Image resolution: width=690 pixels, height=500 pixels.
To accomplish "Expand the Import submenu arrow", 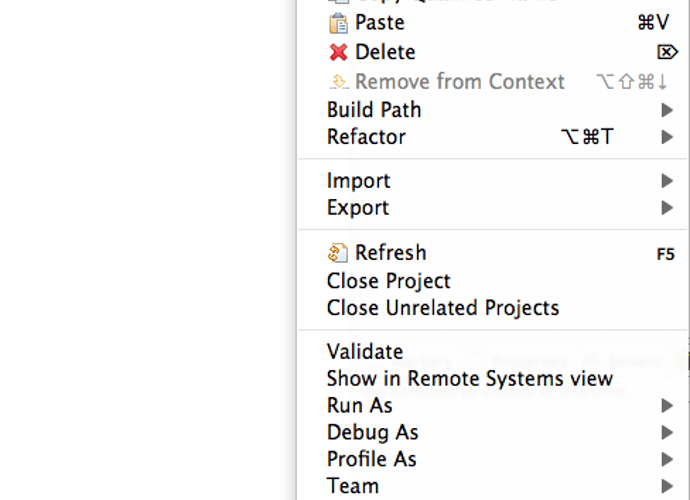I will point(667,180).
